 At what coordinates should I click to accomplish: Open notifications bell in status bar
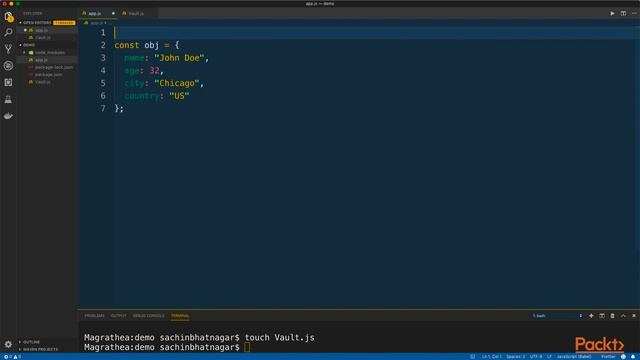click(633, 357)
